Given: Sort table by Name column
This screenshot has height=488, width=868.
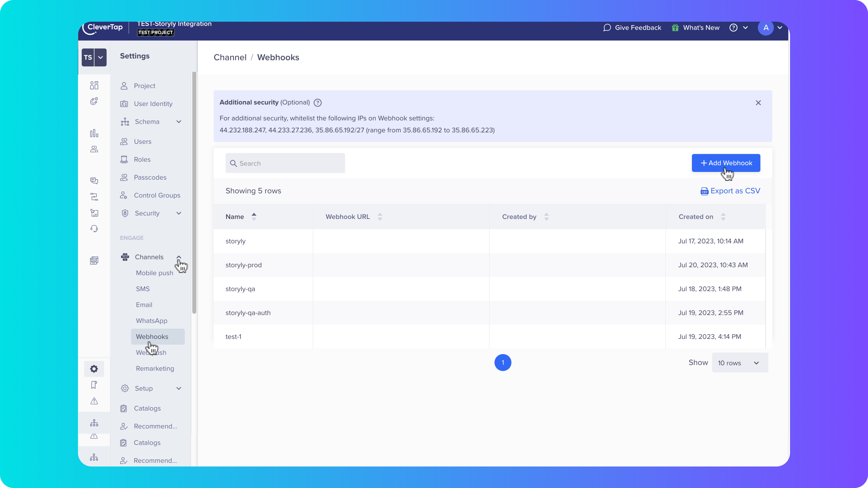Looking at the screenshot, I should pos(254,217).
